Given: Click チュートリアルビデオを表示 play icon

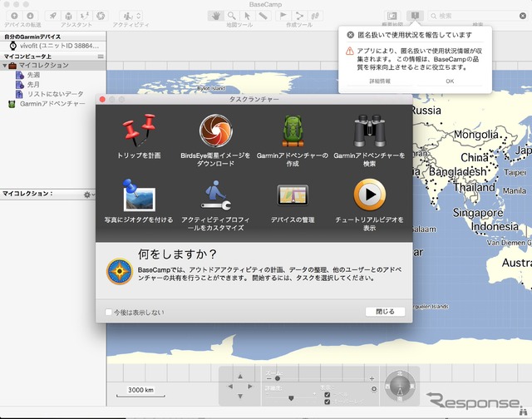Looking at the screenshot, I should click(369, 195).
